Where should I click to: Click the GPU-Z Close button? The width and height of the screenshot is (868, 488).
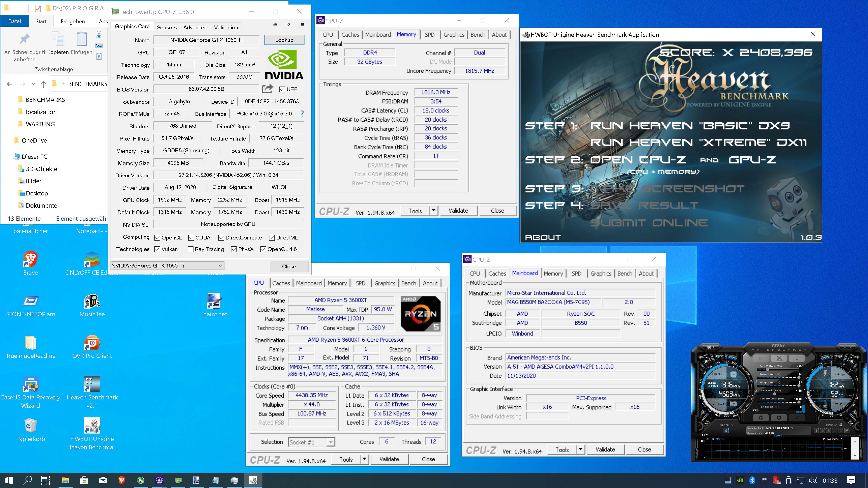289,266
